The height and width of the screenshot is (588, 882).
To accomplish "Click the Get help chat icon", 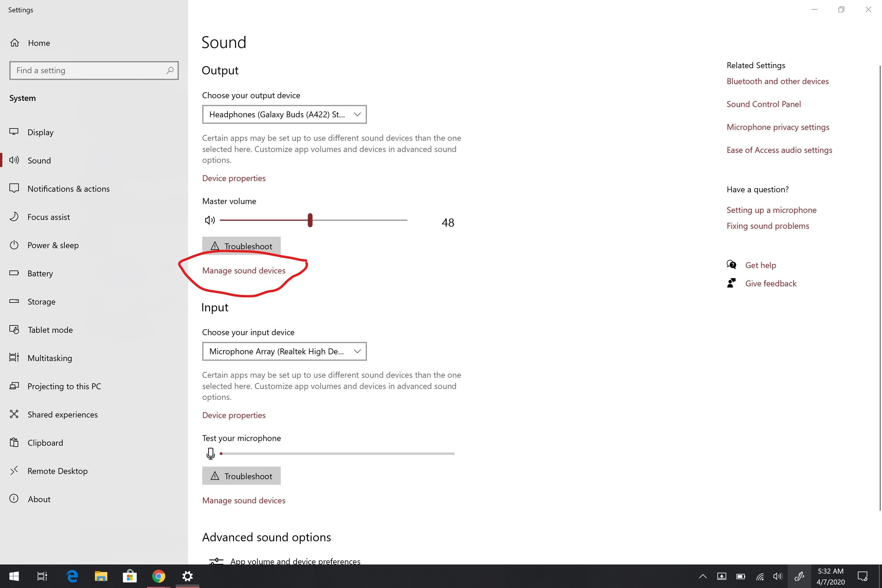I will pos(731,265).
